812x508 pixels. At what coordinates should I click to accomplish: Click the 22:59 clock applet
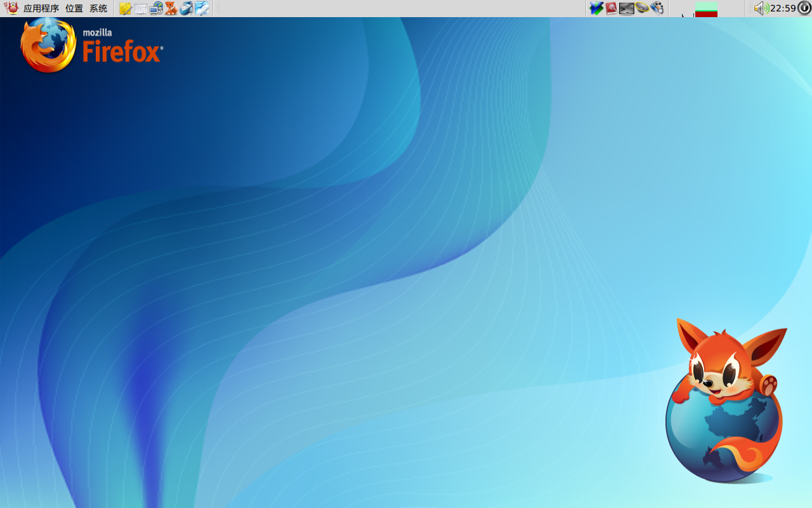(x=783, y=8)
